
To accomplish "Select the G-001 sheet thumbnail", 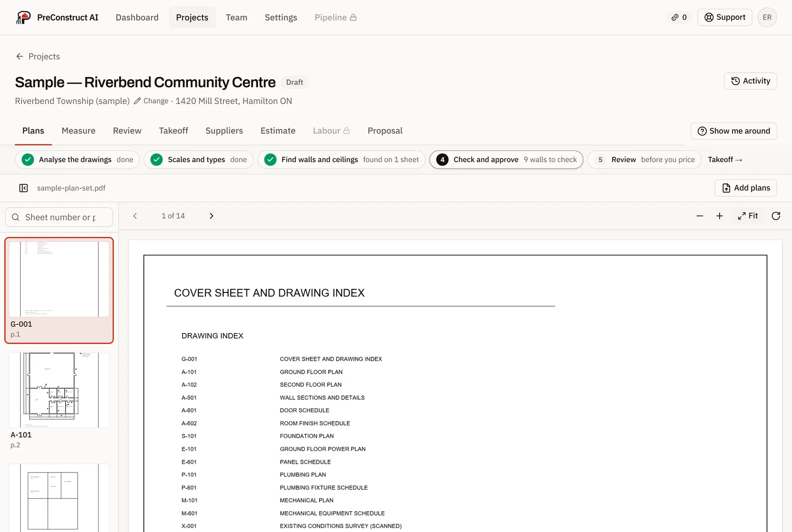I will click(x=59, y=290).
